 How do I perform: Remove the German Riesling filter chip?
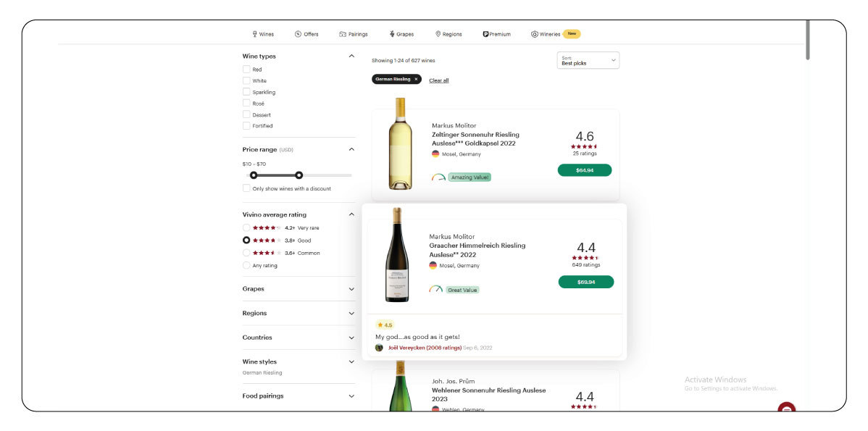click(x=416, y=79)
